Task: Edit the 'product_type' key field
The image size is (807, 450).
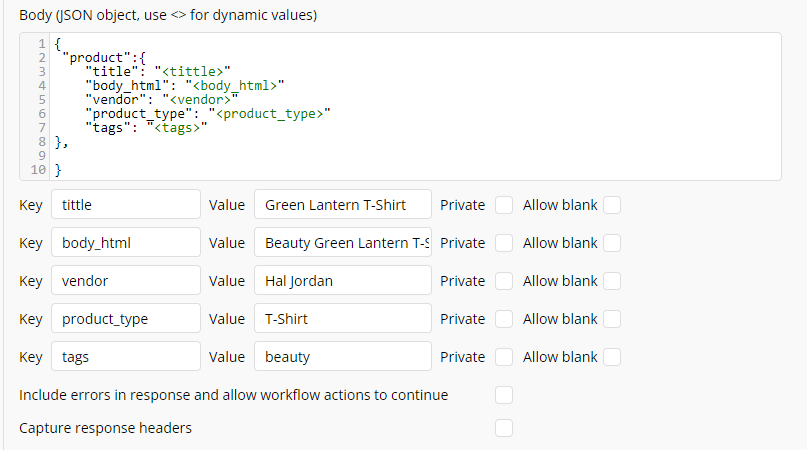Action: 126,319
